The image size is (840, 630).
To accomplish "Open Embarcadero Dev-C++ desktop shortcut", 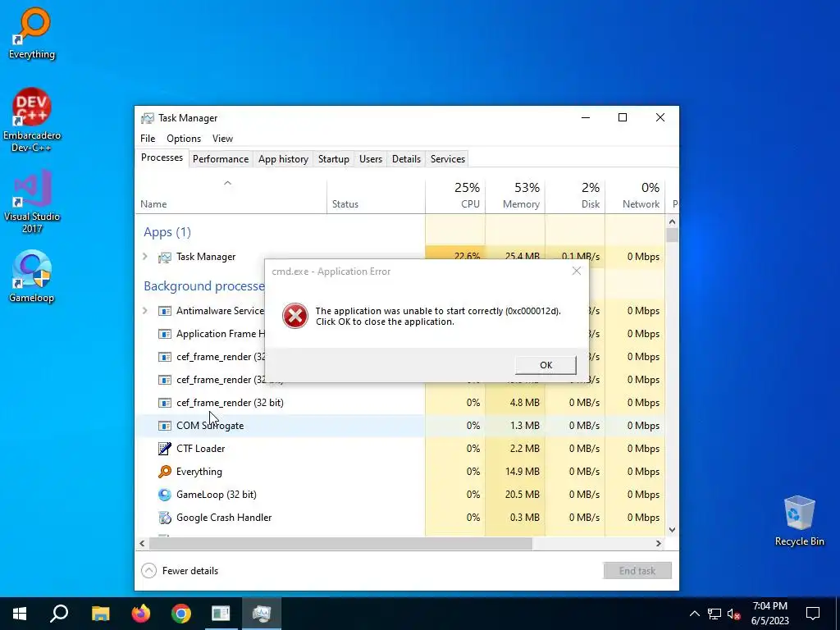I will click(32, 120).
